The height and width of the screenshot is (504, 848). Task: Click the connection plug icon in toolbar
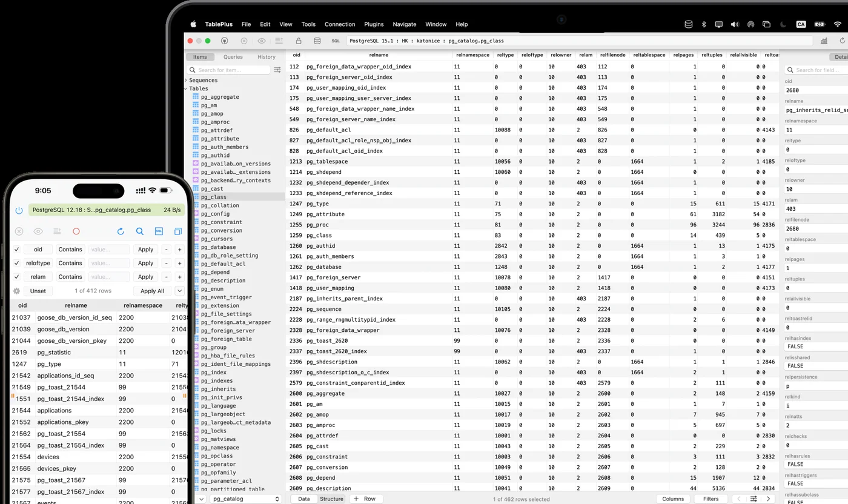[225, 41]
